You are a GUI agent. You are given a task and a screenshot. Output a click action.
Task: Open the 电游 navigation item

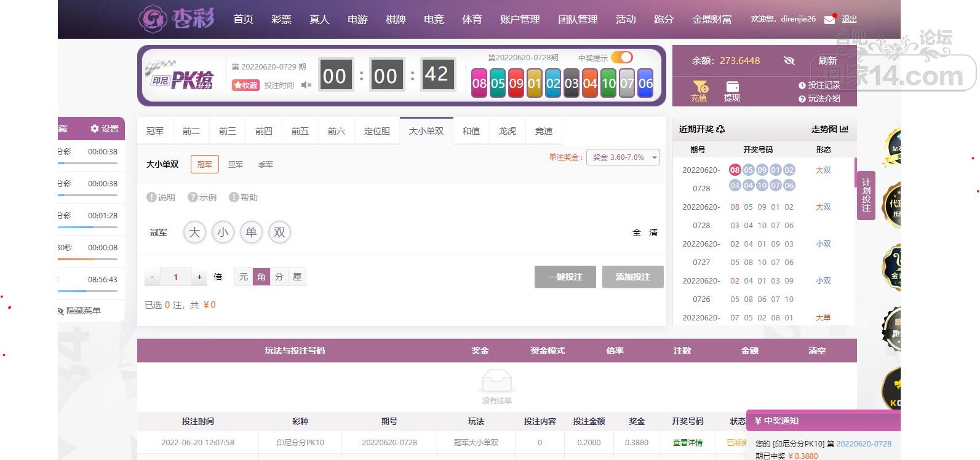[357, 19]
